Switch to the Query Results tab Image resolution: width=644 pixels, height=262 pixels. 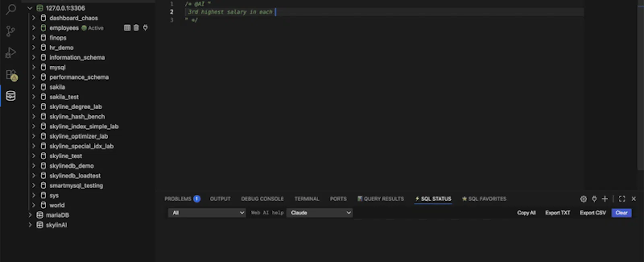pyautogui.click(x=381, y=199)
